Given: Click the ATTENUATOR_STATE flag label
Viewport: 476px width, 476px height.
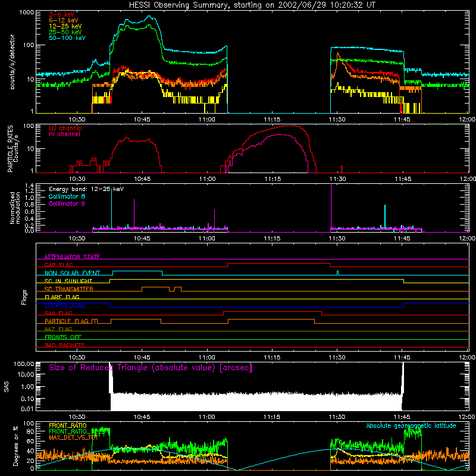Looking at the screenshot, I should [72, 257].
